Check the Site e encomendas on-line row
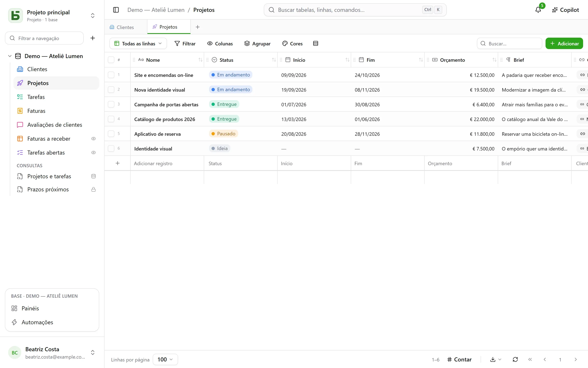The width and height of the screenshot is (588, 368). pos(111,75)
